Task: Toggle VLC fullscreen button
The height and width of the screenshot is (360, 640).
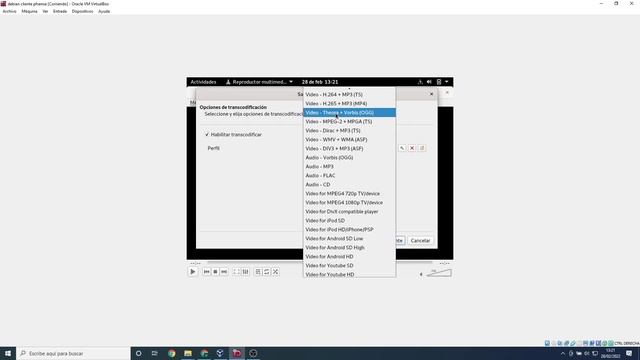Action: click(x=236, y=272)
